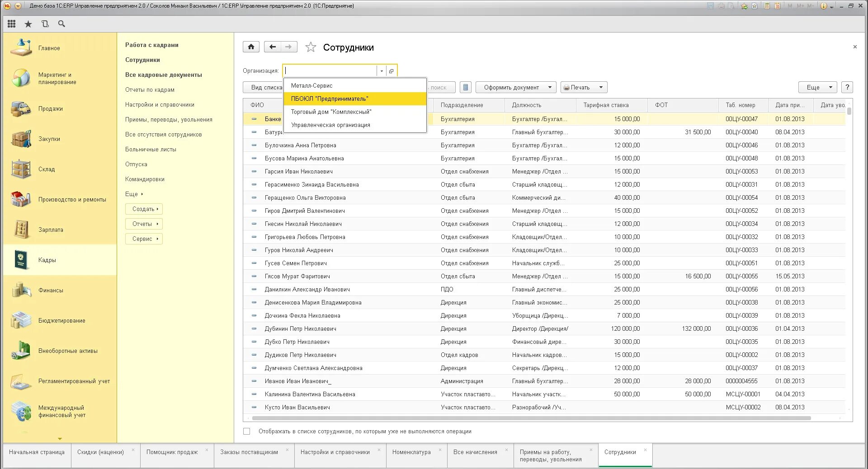This screenshot has width=868, height=469.
Task: Go to Закупки section
Action: (x=60, y=139)
